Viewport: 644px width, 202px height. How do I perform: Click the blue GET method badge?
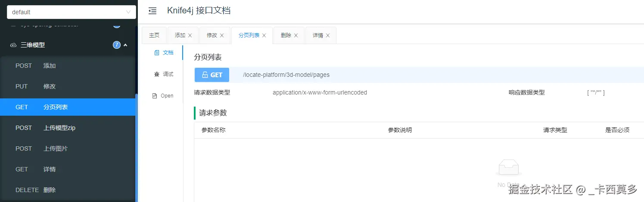212,75
